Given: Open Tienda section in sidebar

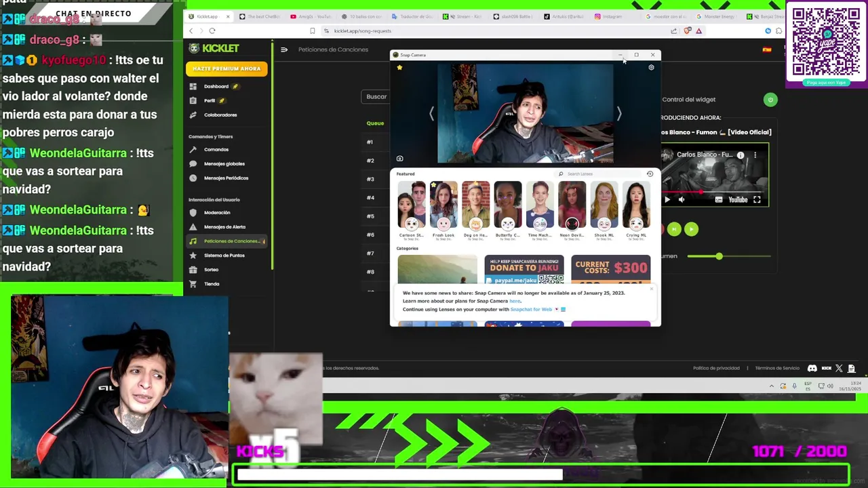Looking at the screenshot, I should (212, 283).
